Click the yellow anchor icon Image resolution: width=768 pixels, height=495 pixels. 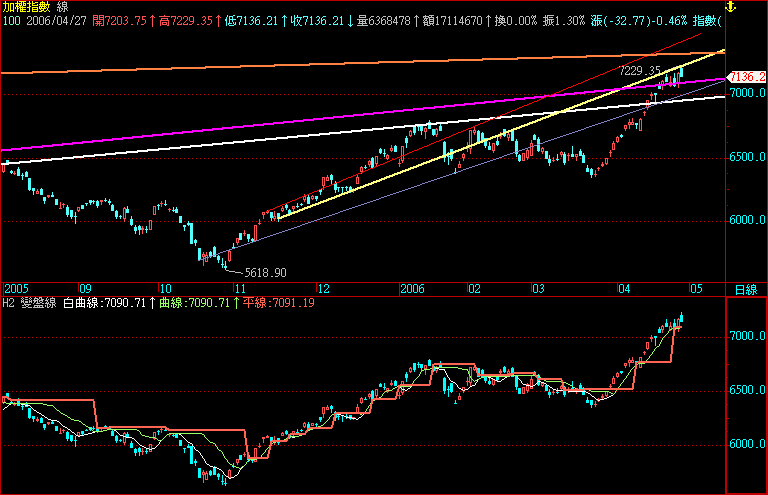click(730, 7)
